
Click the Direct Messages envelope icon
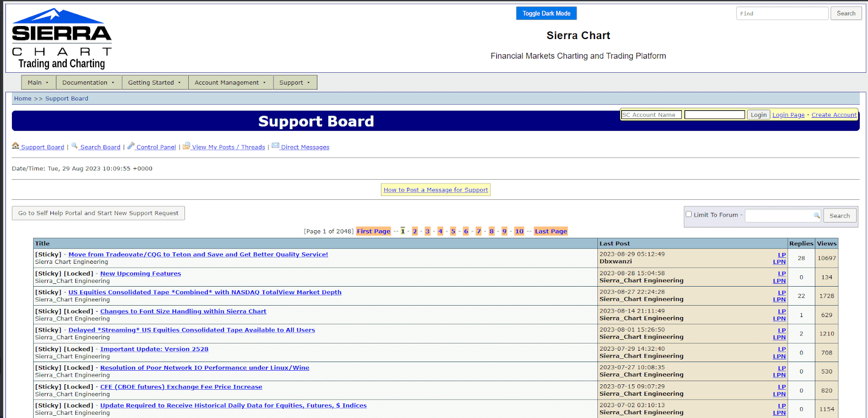(x=276, y=146)
